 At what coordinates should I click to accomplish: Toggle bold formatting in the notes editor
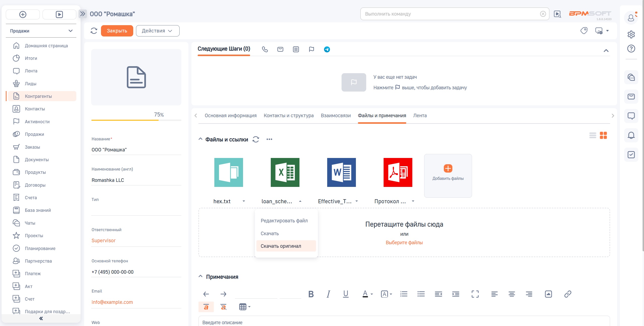coord(311,294)
